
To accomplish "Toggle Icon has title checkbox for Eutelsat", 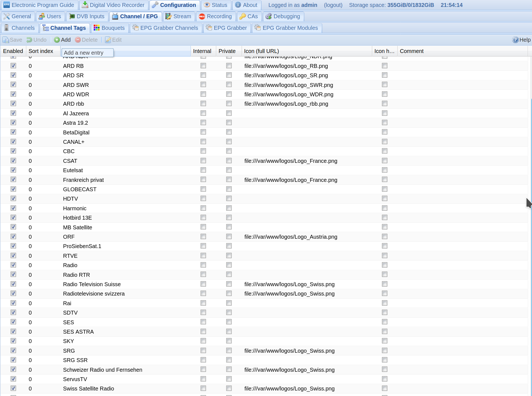I will [x=385, y=170].
